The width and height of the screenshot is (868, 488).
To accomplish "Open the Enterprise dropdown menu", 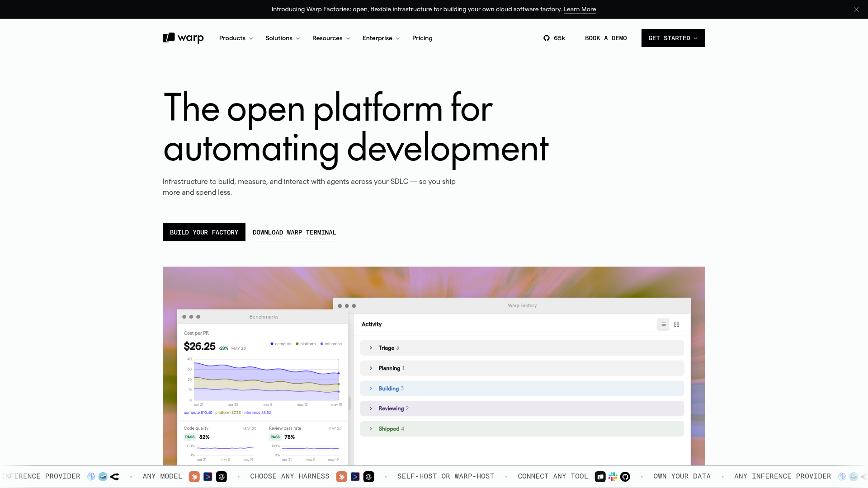I will click(x=381, y=38).
